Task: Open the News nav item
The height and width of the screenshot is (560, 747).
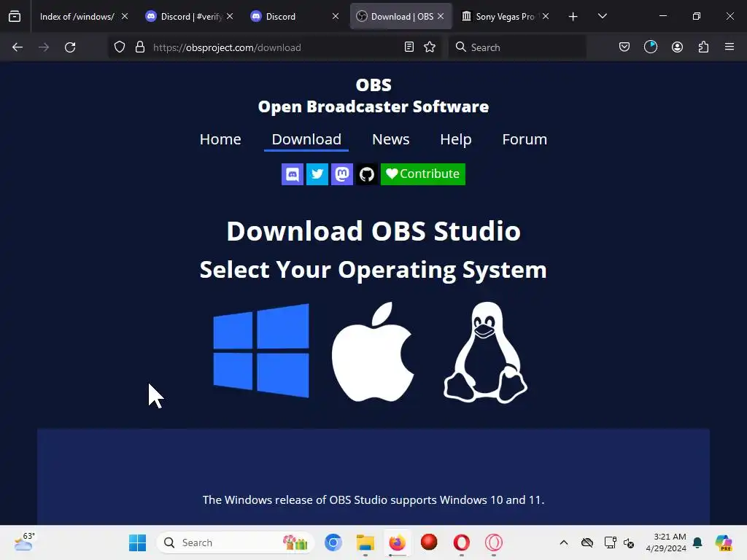Action: (x=391, y=139)
